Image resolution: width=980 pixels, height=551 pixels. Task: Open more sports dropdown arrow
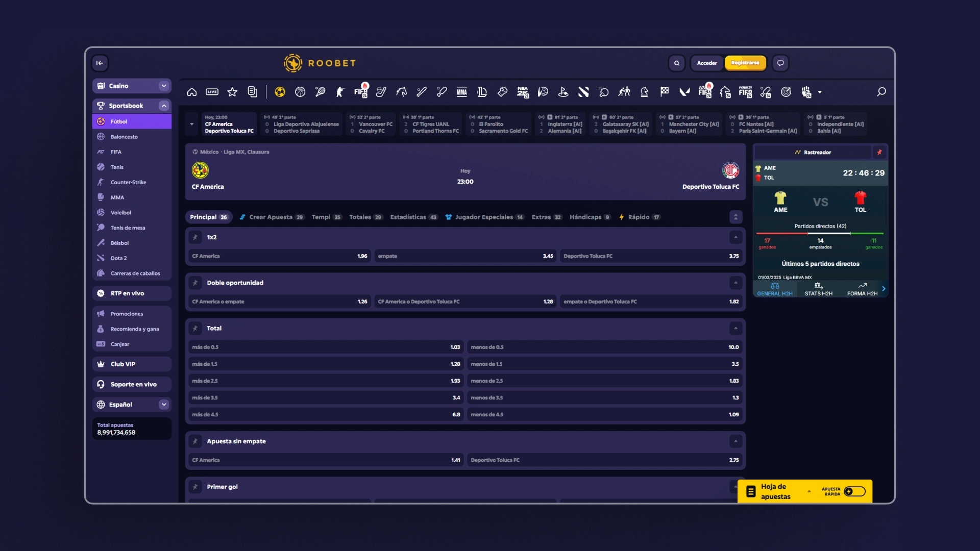pos(820,92)
